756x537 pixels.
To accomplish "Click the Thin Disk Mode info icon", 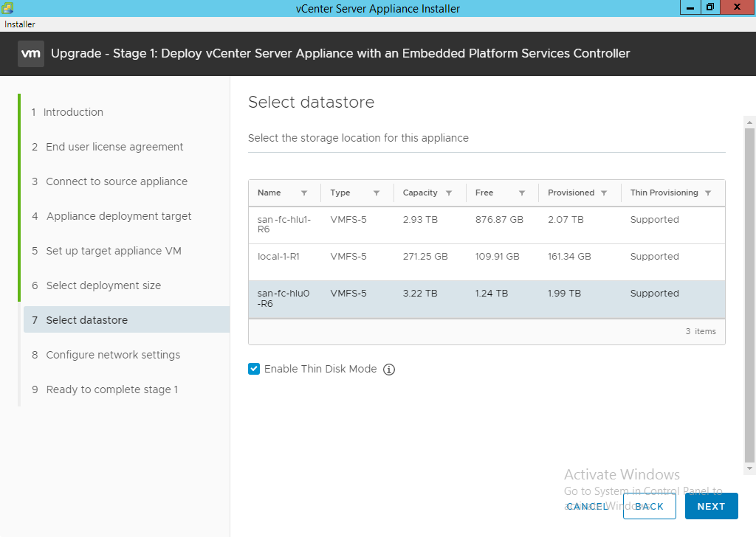I will [389, 370].
